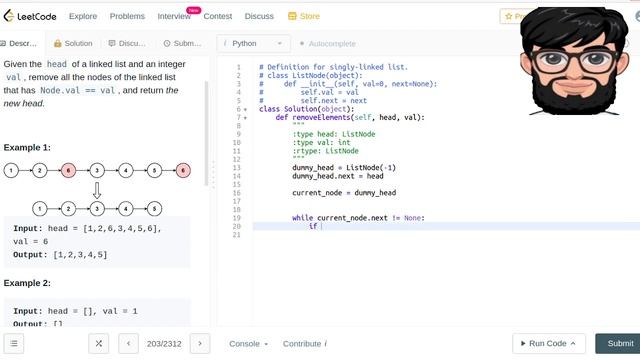Click the Submissions clock icon

[x=167, y=43]
